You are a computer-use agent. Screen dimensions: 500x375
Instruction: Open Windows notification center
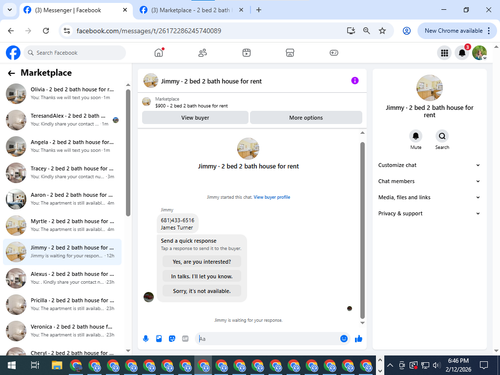[x=484, y=365]
